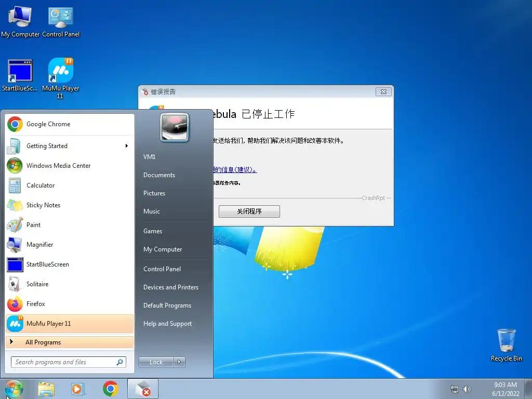The height and width of the screenshot is (399, 532).
Task: Click the 关闭程序 button in error dialog
Action: coord(249,211)
